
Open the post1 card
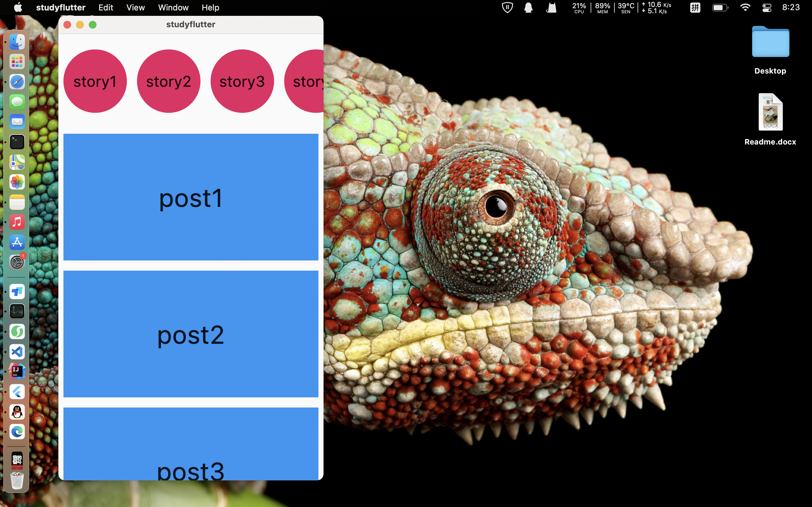pyautogui.click(x=191, y=197)
